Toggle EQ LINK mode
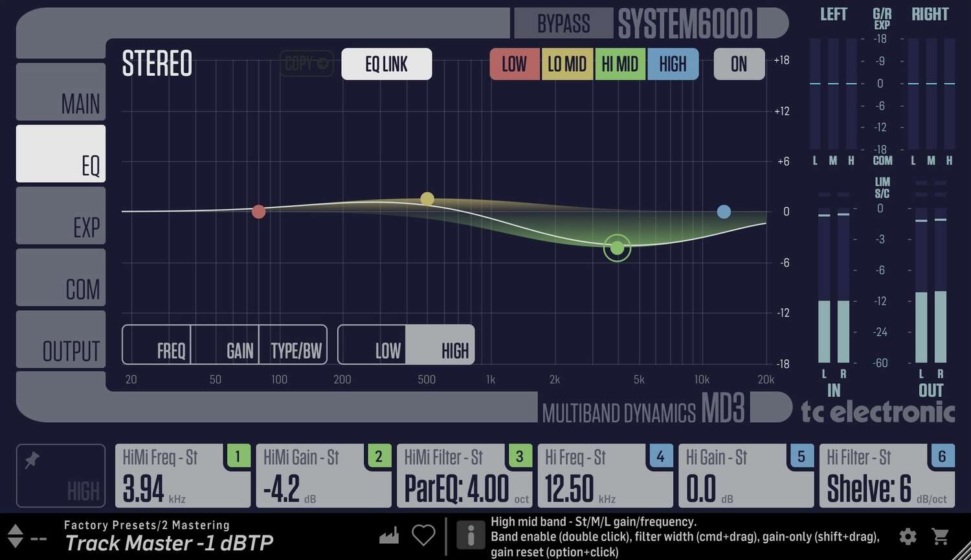The image size is (971, 560). click(386, 64)
